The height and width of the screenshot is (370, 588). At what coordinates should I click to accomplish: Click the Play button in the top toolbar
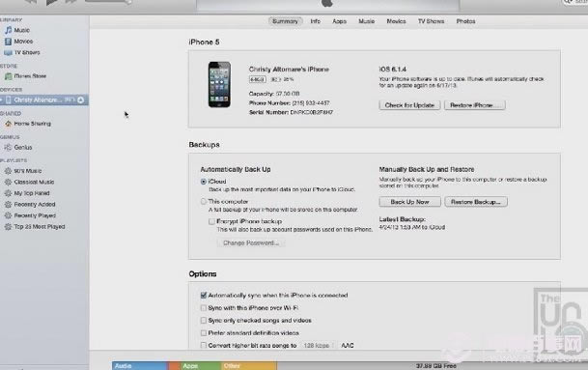click(x=52, y=2)
